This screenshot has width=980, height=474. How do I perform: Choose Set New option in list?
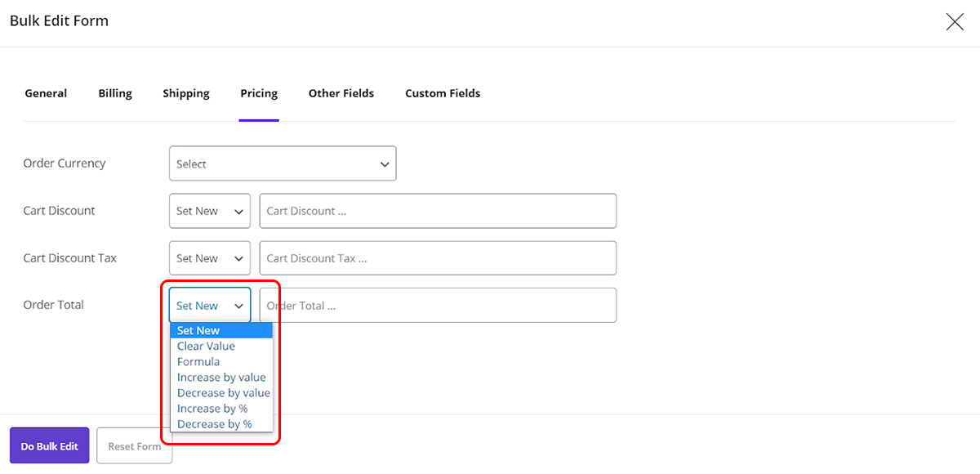click(198, 331)
